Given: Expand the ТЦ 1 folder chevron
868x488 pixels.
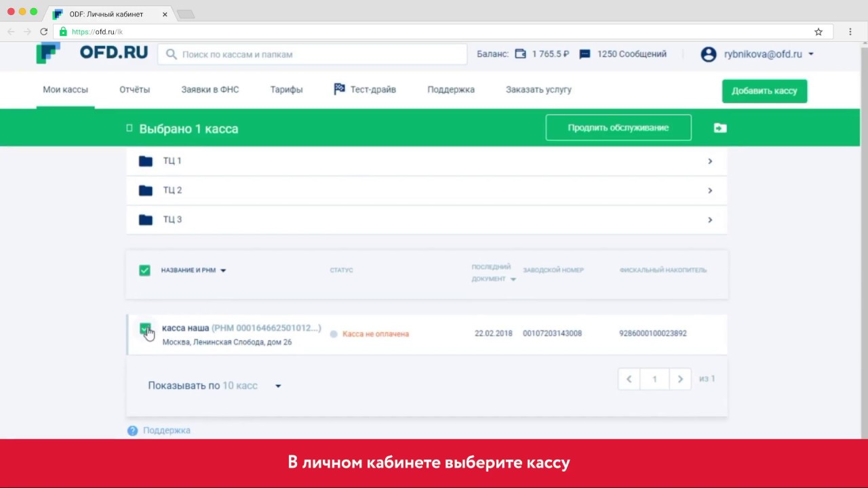Looking at the screenshot, I should click(x=710, y=161).
